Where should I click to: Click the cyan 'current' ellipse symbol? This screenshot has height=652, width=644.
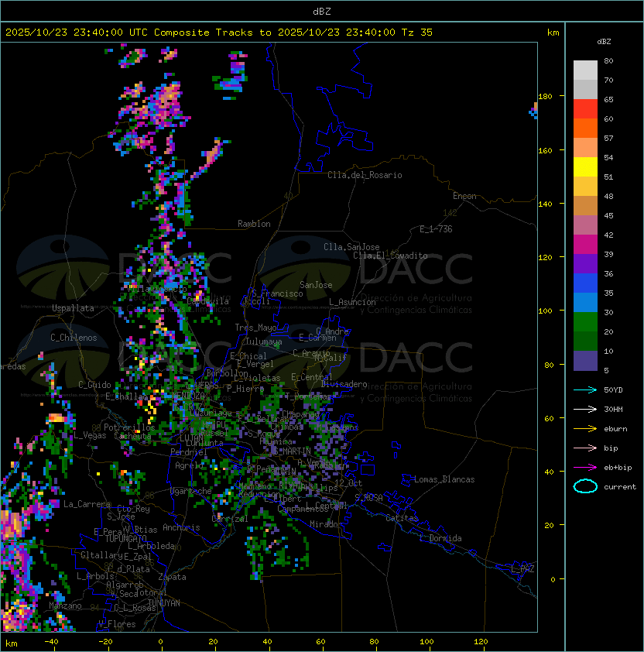tap(585, 486)
